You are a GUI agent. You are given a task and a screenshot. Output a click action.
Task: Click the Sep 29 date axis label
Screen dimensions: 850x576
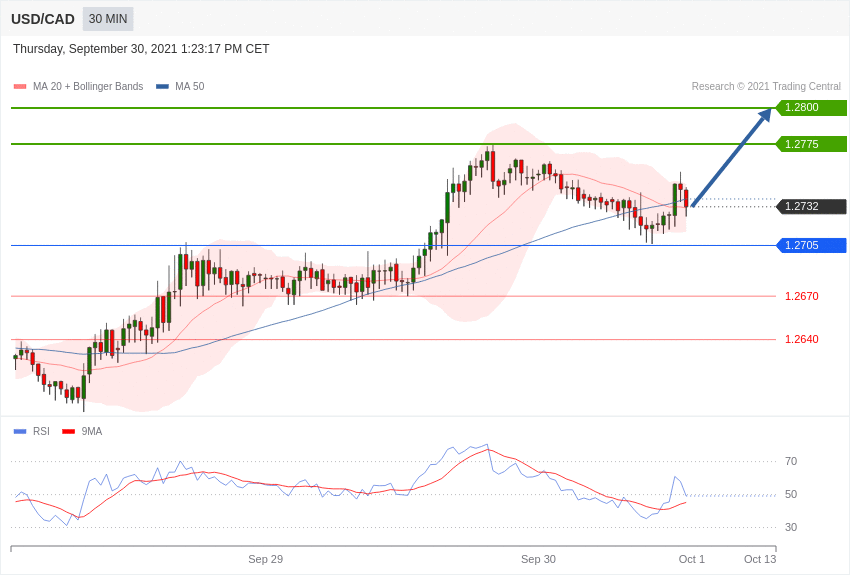pos(266,559)
